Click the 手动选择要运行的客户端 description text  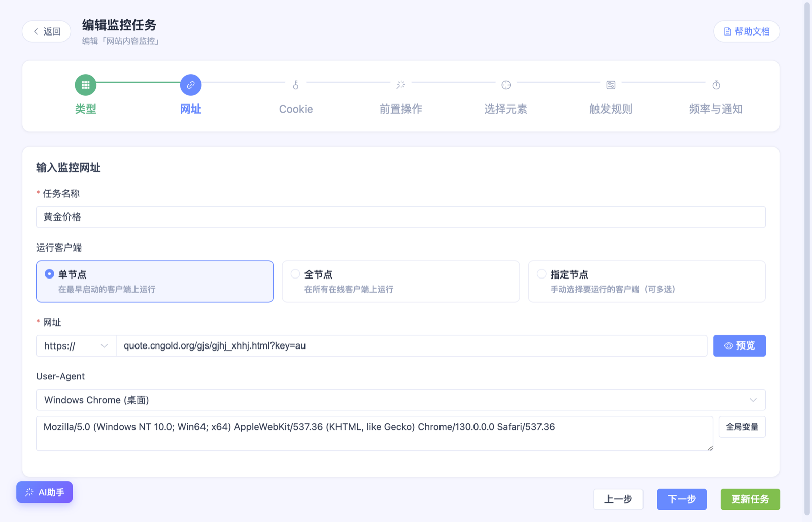tap(613, 289)
